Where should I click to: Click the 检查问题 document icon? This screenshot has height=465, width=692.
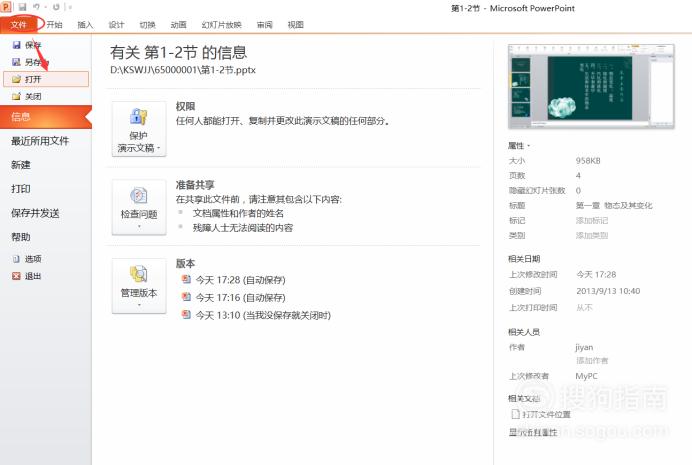[x=139, y=195]
